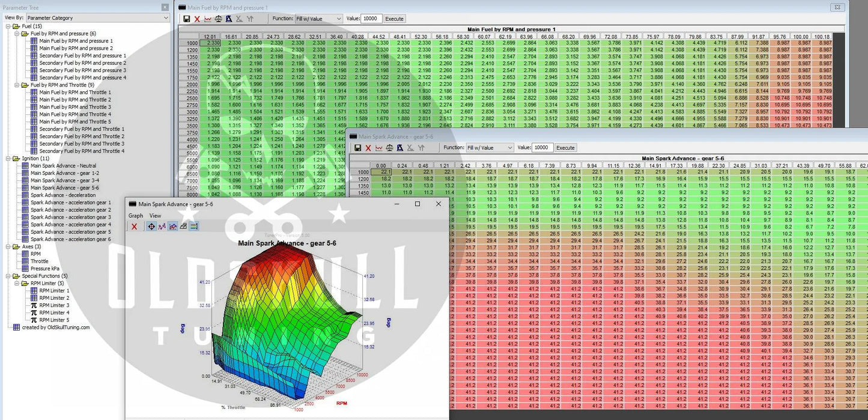
Task: Click the table icon beside RPM Limiter 1
Action: point(34,291)
